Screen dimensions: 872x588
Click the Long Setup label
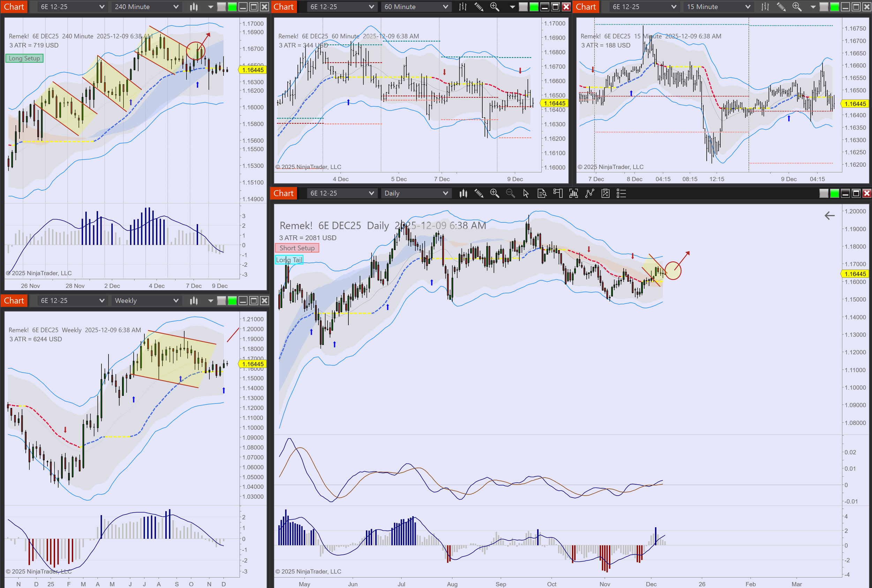pyautogui.click(x=24, y=58)
